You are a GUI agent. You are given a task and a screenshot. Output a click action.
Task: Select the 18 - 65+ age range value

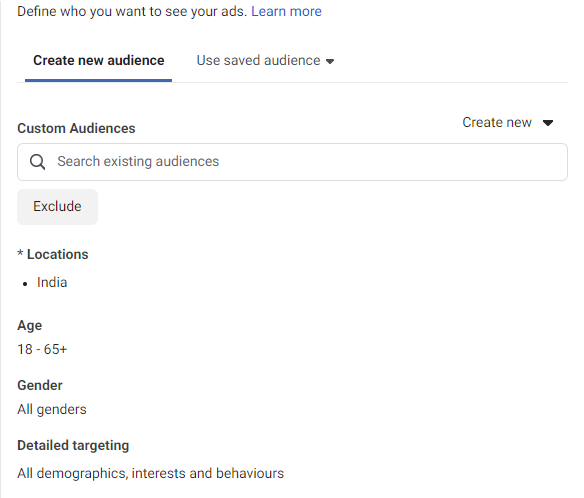click(42, 349)
